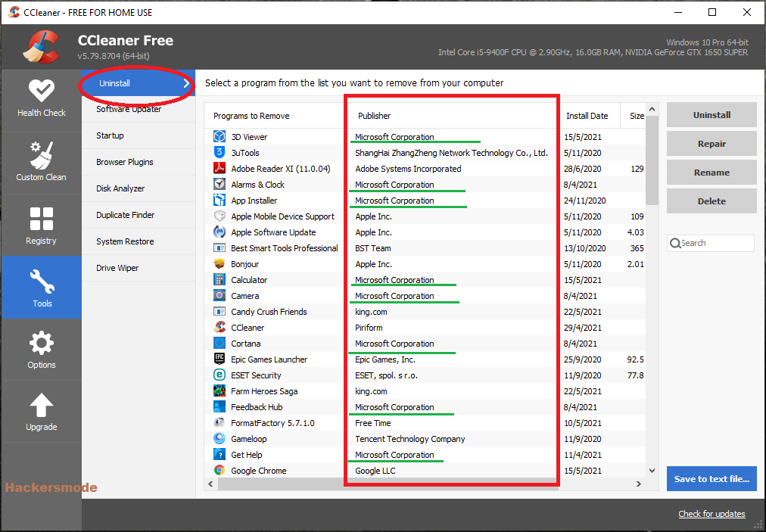The width and height of the screenshot is (766, 532).
Task: Open the Startup tool
Action: (x=139, y=135)
